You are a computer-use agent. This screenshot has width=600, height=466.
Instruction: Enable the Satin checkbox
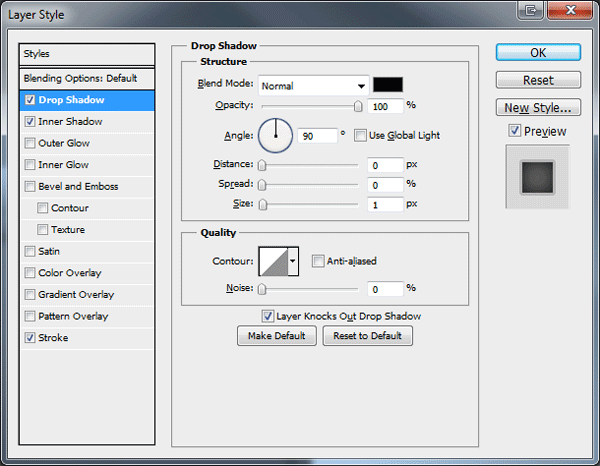pyautogui.click(x=30, y=251)
